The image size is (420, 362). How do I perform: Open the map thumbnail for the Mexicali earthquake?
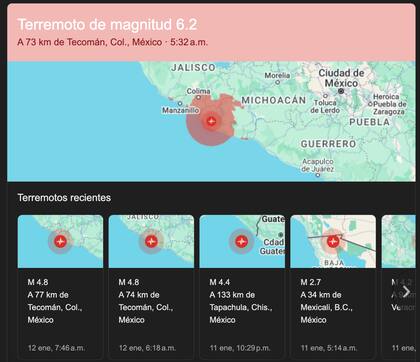[333, 241]
